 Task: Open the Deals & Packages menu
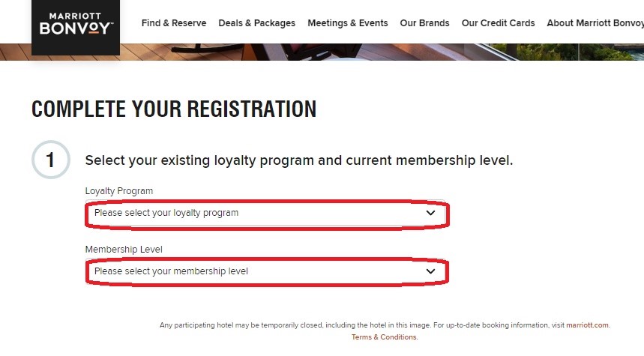pyautogui.click(x=256, y=23)
